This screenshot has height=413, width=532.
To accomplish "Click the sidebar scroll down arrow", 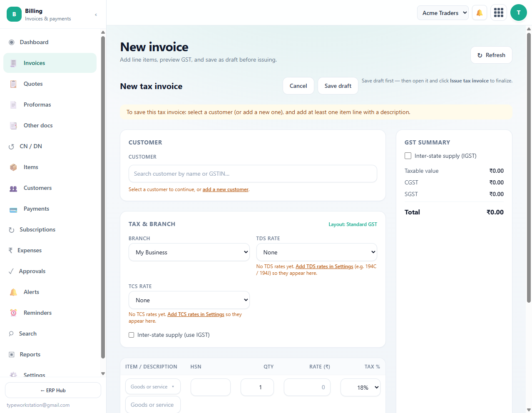I will coord(103,374).
